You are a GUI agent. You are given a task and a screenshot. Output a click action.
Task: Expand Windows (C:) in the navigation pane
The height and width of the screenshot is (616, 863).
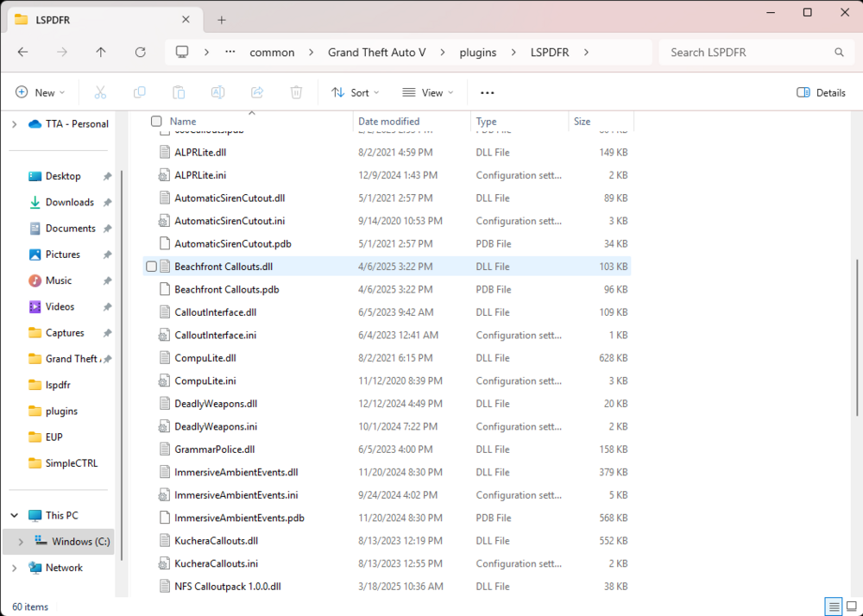point(19,541)
